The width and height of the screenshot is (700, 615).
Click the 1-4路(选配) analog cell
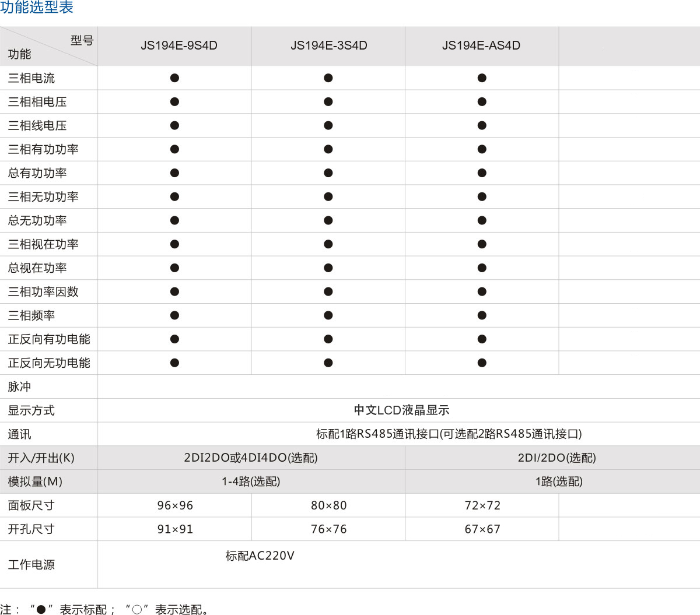coord(251,482)
